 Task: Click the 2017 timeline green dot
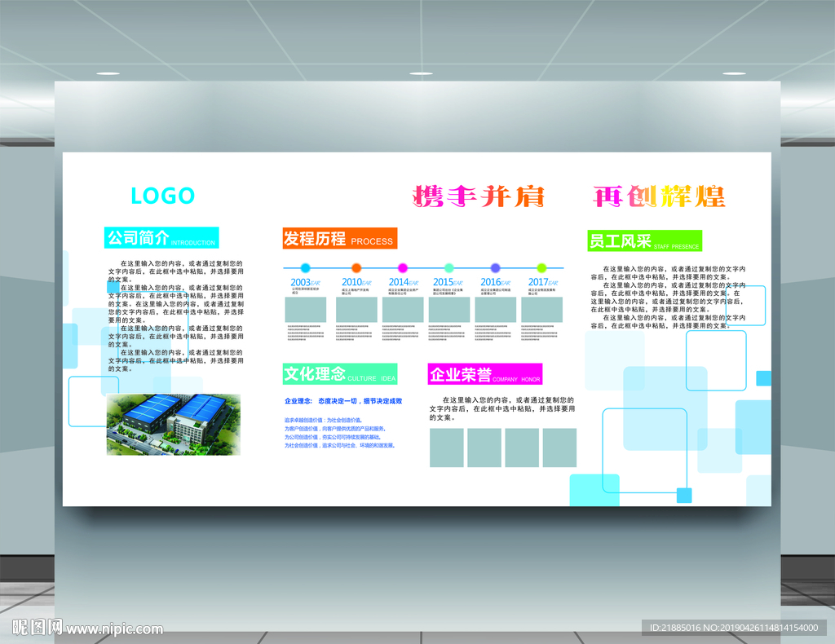[x=541, y=267]
